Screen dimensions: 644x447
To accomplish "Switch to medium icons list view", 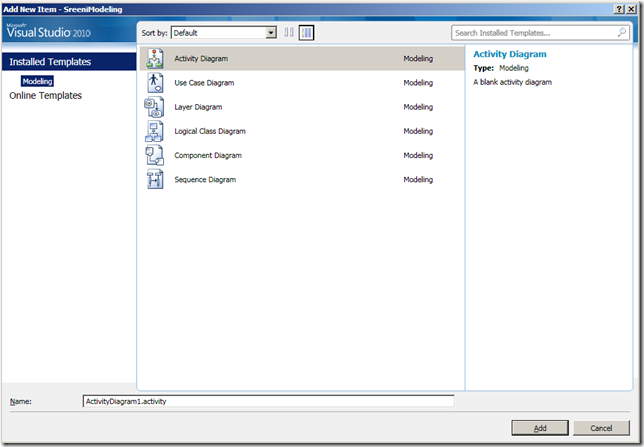I will tap(306, 32).
